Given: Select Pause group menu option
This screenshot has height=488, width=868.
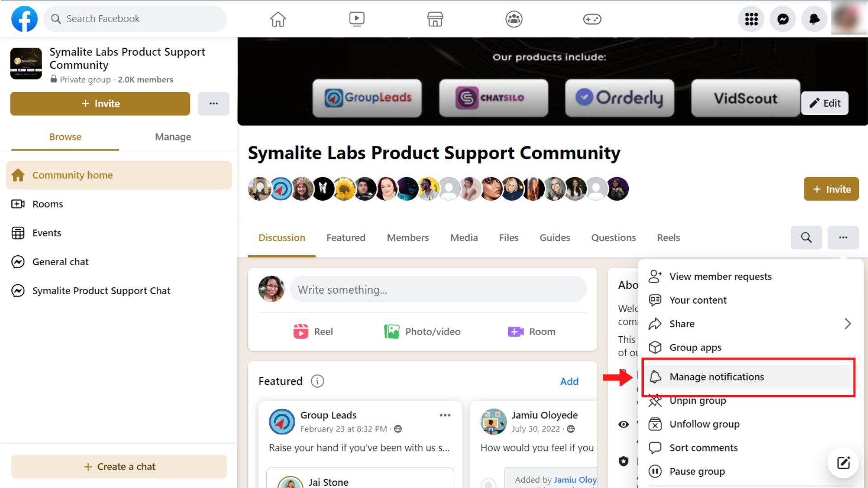Looking at the screenshot, I should 697,471.
